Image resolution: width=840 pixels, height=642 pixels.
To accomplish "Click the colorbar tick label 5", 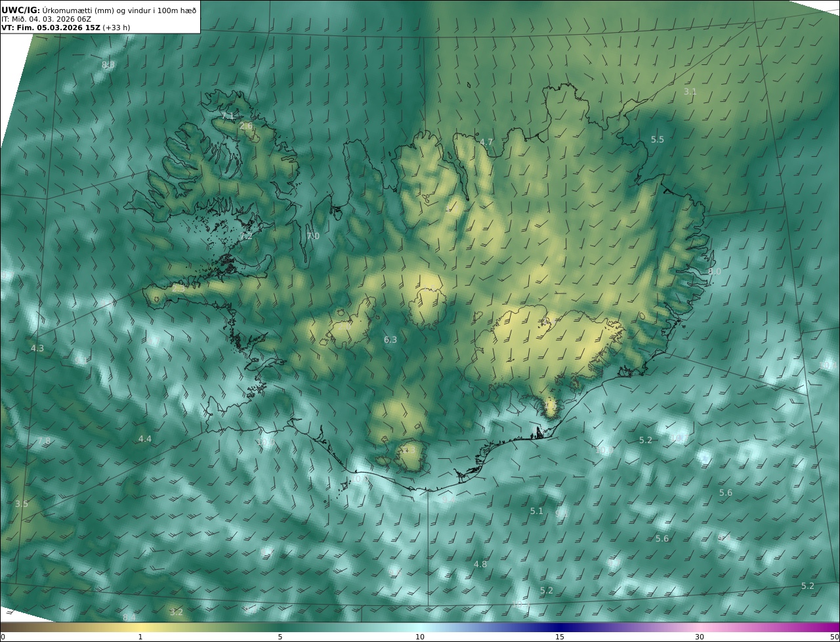I will click(280, 637).
